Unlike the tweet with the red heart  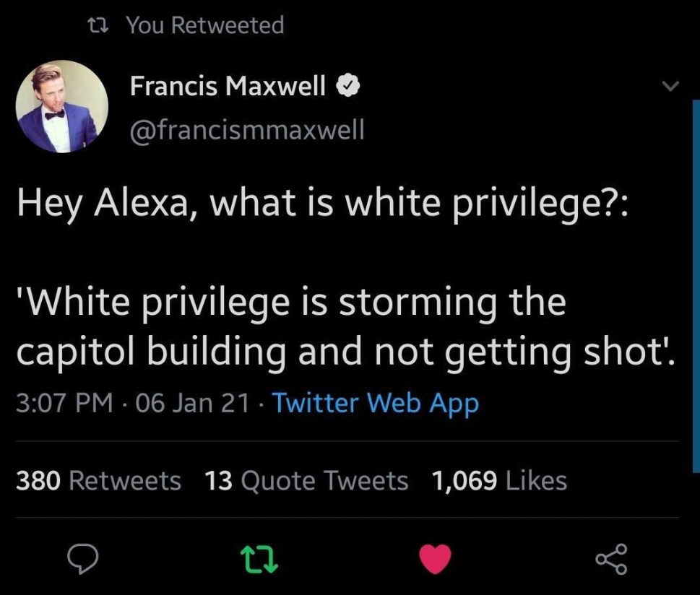(435, 560)
